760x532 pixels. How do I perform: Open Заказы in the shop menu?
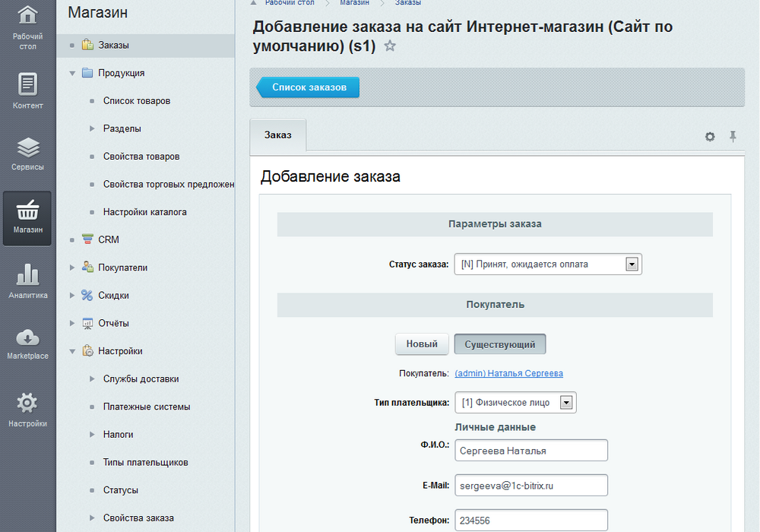tap(113, 45)
